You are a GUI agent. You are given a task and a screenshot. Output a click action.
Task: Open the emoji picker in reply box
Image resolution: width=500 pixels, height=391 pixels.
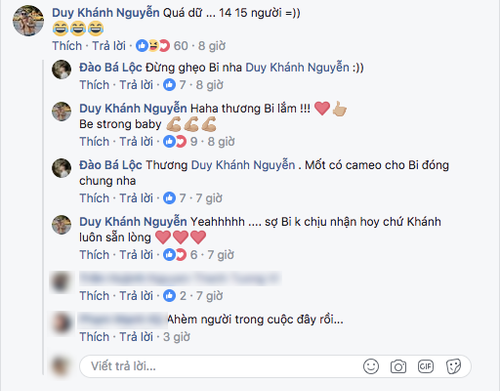point(371,366)
